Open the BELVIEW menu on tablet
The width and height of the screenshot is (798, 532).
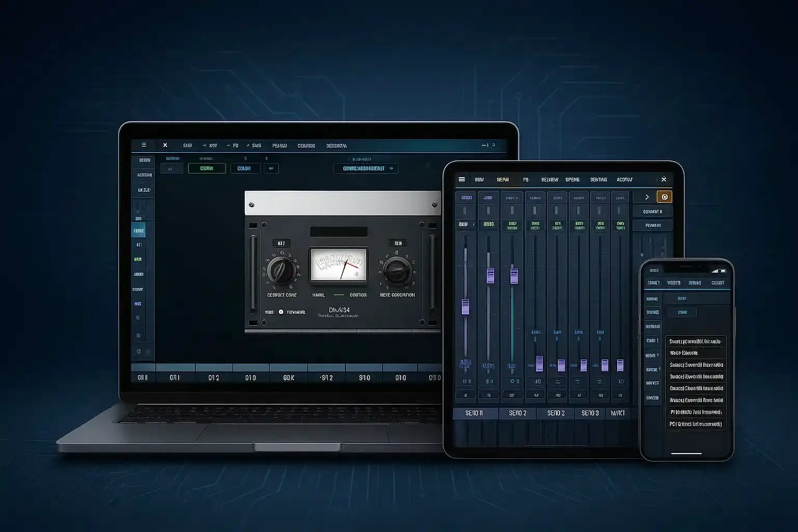550,180
